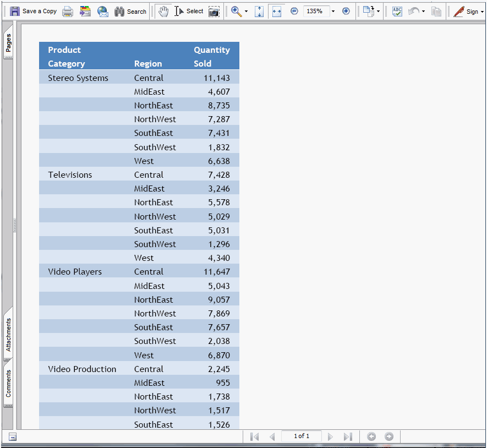Click the value 9,057
This screenshot has height=448, width=487.
(x=219, y=300)
